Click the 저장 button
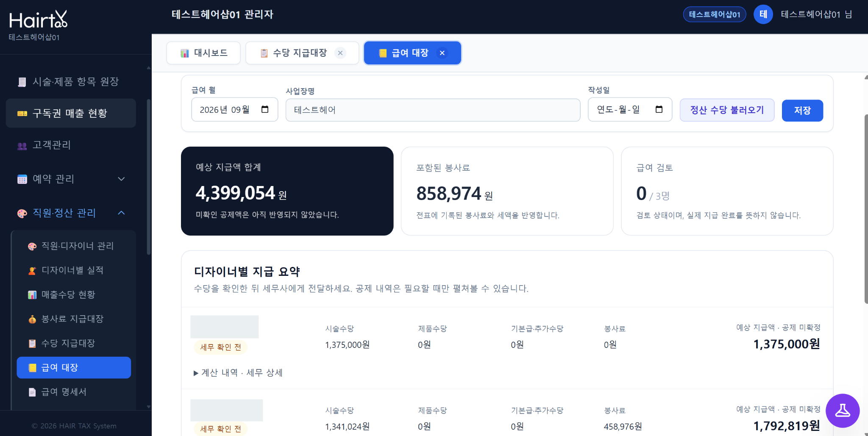868x436 pixels. pos(802,111)
